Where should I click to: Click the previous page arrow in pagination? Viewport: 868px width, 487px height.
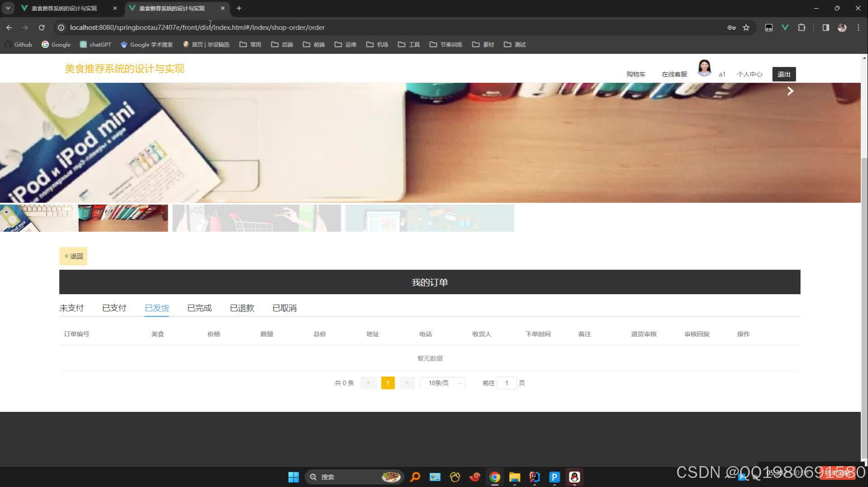point(368,383)
